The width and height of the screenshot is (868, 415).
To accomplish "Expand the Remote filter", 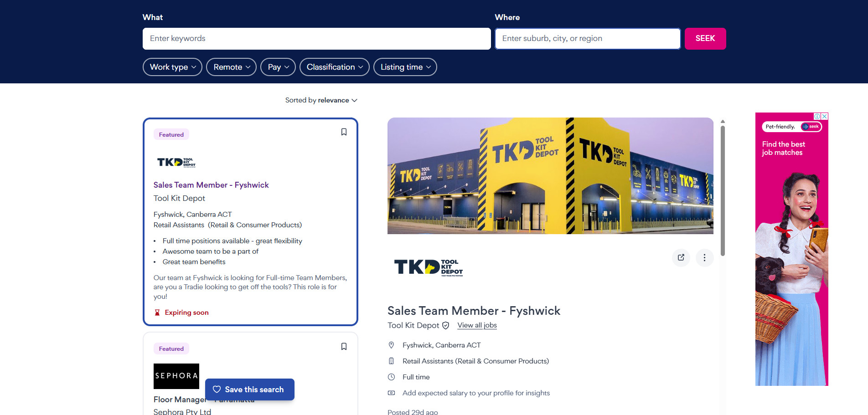I will coord(231,67).
